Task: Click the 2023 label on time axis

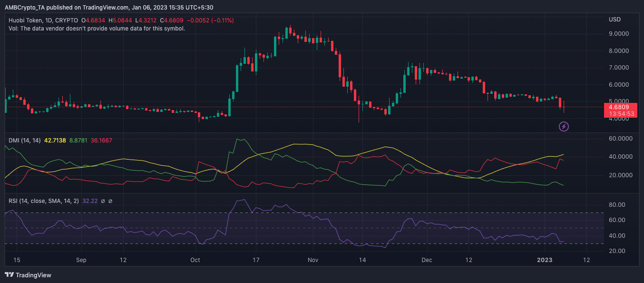Action: tap(544, 260)
